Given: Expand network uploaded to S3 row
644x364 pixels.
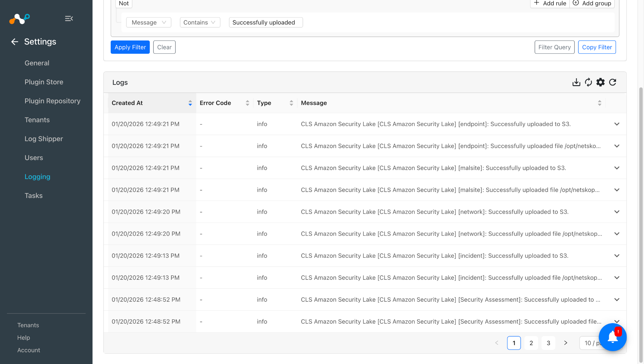Looking at the screenshot, I should point(617,212).
